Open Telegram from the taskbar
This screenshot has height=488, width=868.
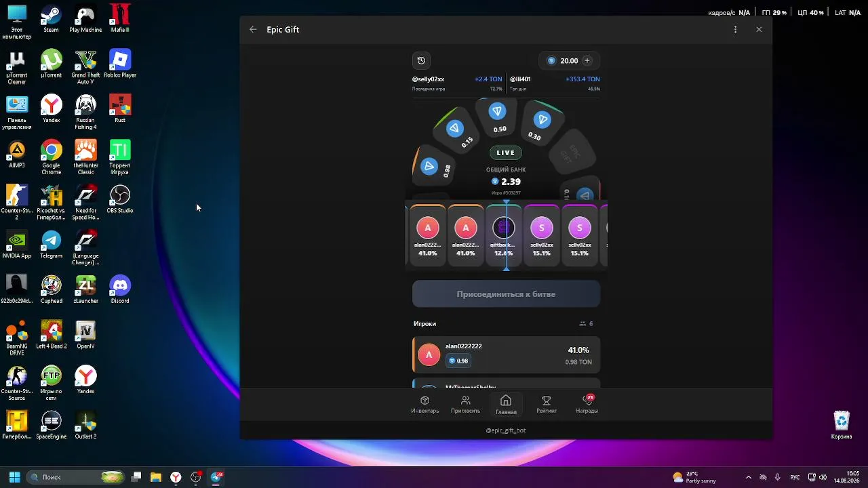point(216,477)
